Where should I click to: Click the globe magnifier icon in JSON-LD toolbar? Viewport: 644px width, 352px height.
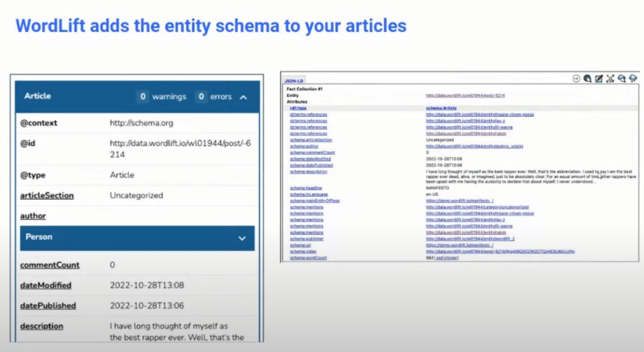click(588, 78)
